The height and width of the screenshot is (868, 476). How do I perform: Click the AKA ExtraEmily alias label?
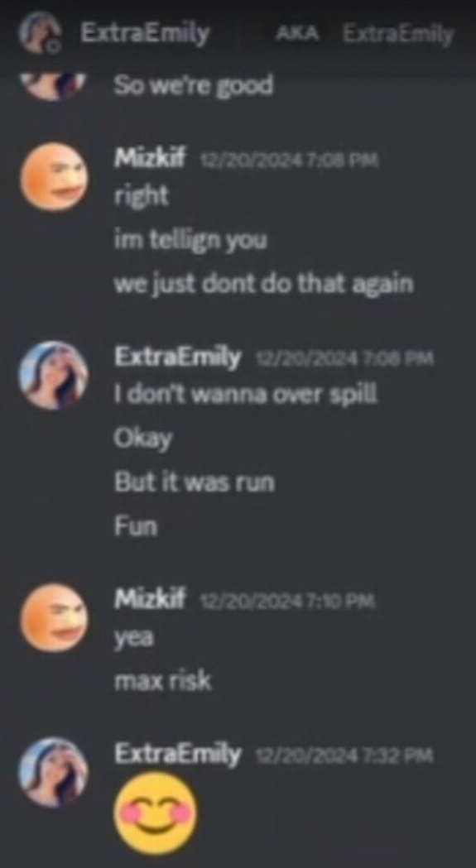coord(365,35)
